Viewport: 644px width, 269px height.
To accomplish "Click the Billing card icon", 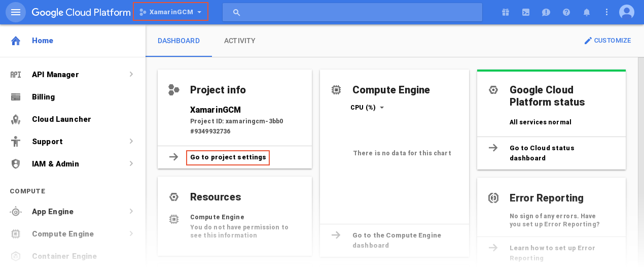I will (x=16, y=97).
